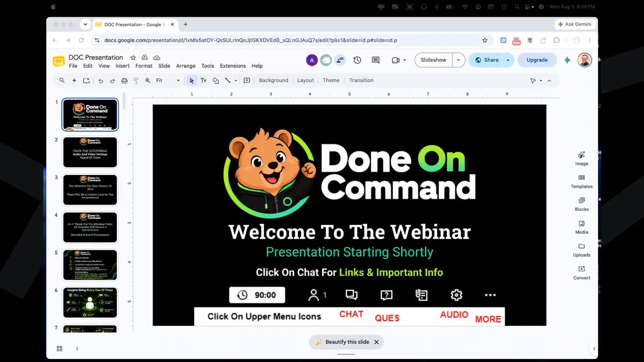Open the Format menu
The image size is (644, 362).
coord(143,66)
